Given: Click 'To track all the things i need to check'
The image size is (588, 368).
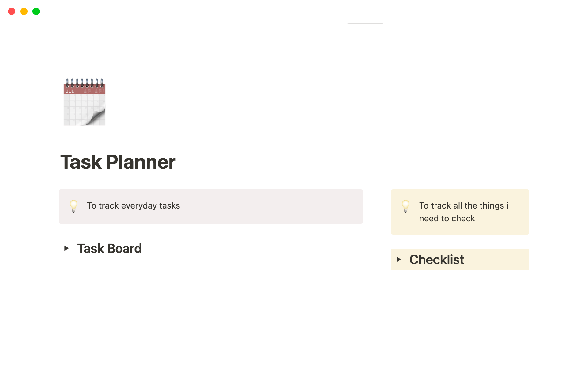Looking at the screenshot, I should 463,212.
